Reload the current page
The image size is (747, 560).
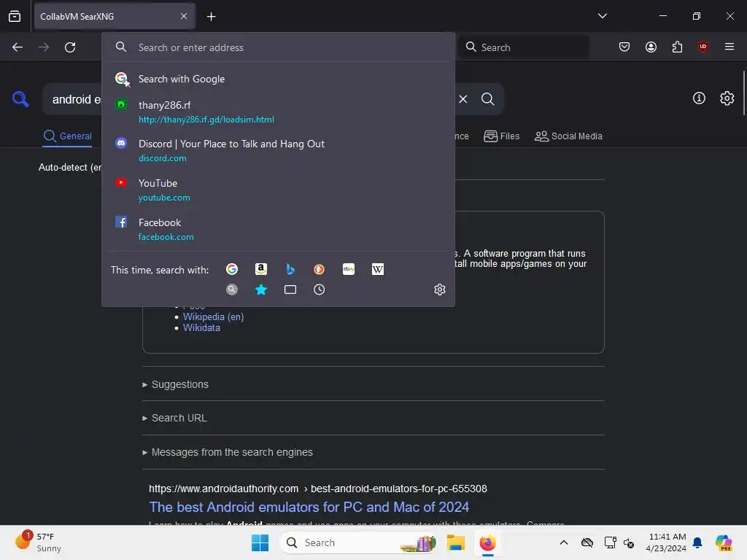(x=70, y=47)
